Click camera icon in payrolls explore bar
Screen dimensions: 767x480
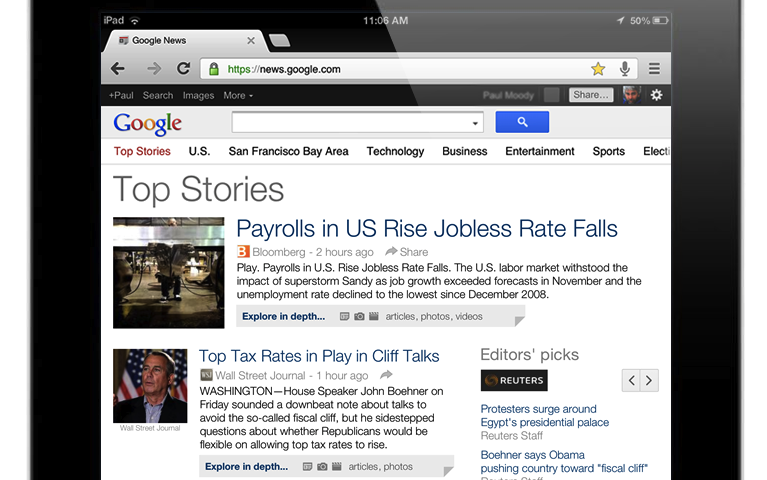[x=359, y=317]
